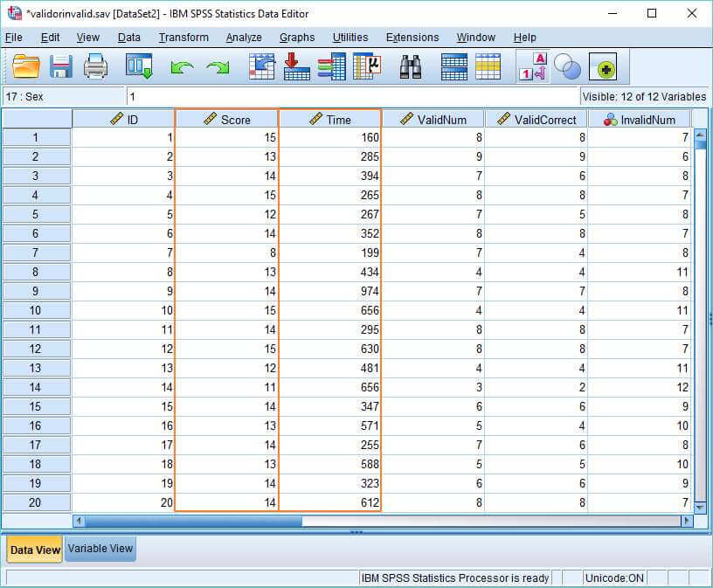Click Score cell value 8 in row 7
The height and width of the screenshot is (588, 713).
pyautogui.click(x=226, y=252)
